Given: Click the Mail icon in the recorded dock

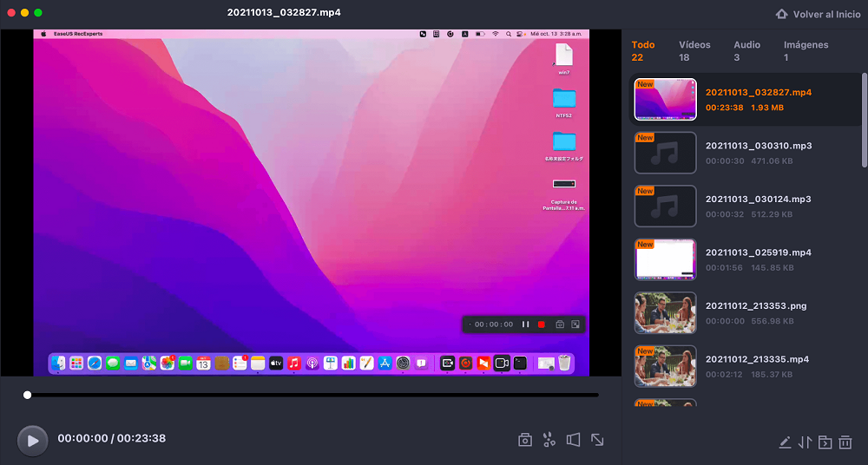Looking at the screenshot, I should click(x=131, y=363).
